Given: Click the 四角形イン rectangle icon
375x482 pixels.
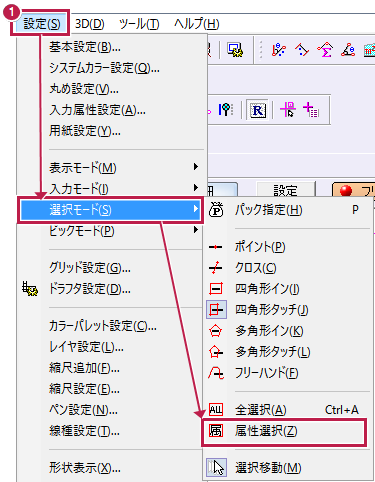Looking at the screenshot, I should [216, 289].
